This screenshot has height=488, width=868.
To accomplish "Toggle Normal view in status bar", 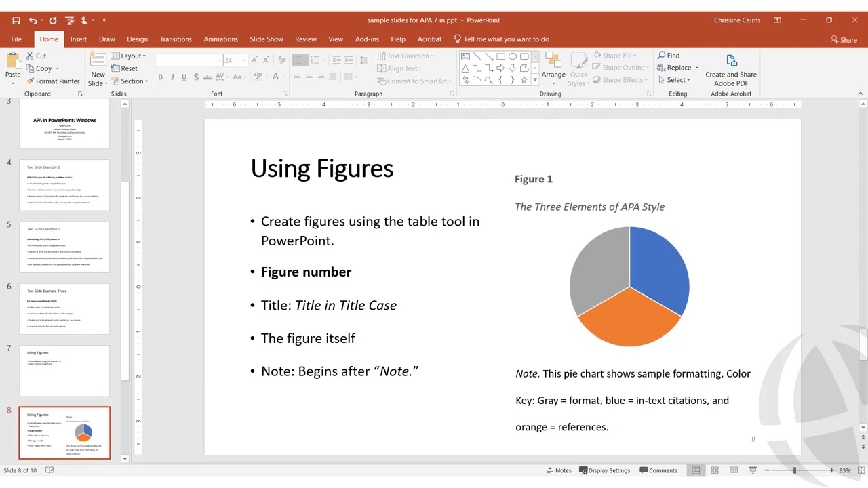I will click(696, 470).
